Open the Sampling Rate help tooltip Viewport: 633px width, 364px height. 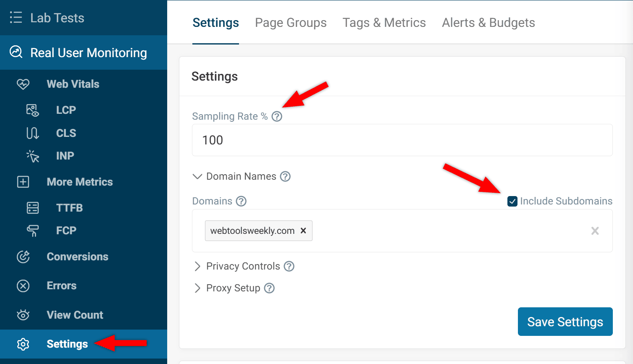coord(276,116)
